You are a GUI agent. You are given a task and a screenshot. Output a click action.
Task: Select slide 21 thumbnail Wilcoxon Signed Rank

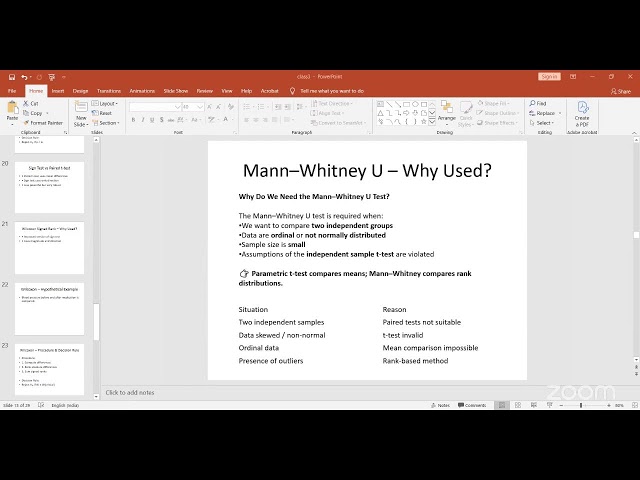pyautogui.click(x=49, y=248)
